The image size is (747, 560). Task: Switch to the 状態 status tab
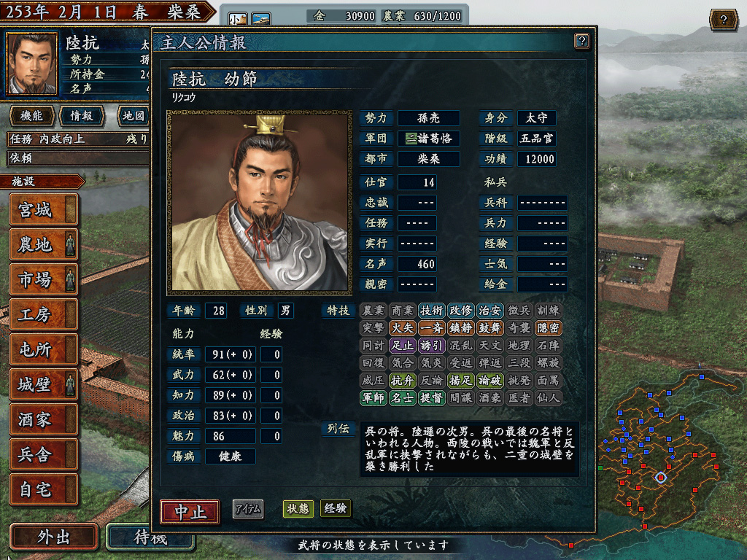(x=298, y=509)
